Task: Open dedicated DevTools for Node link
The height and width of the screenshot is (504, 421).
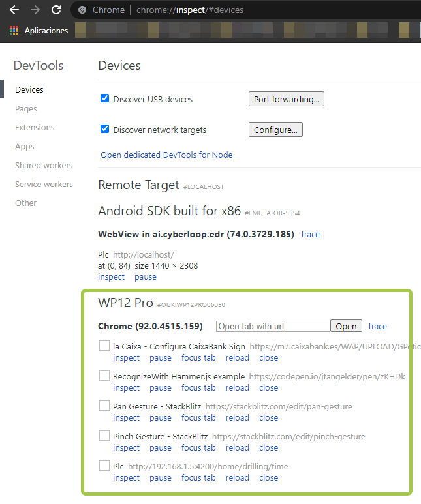Action: pos(166,155)
